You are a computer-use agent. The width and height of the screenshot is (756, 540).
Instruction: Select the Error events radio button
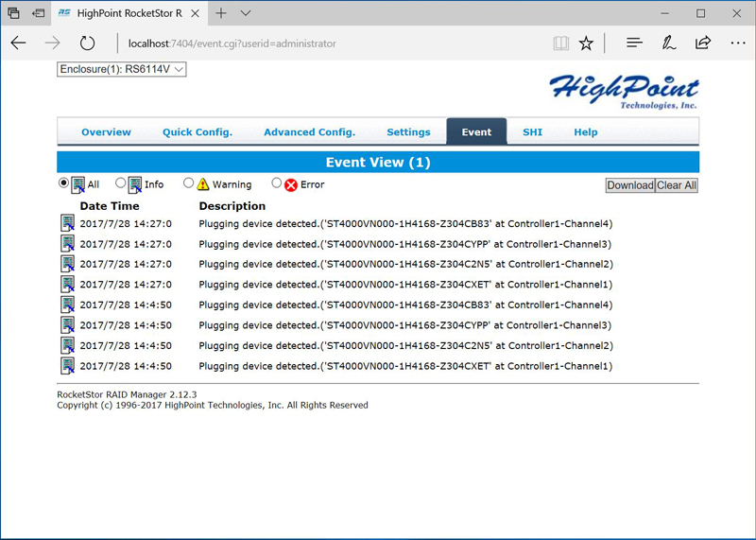point(276,183)
